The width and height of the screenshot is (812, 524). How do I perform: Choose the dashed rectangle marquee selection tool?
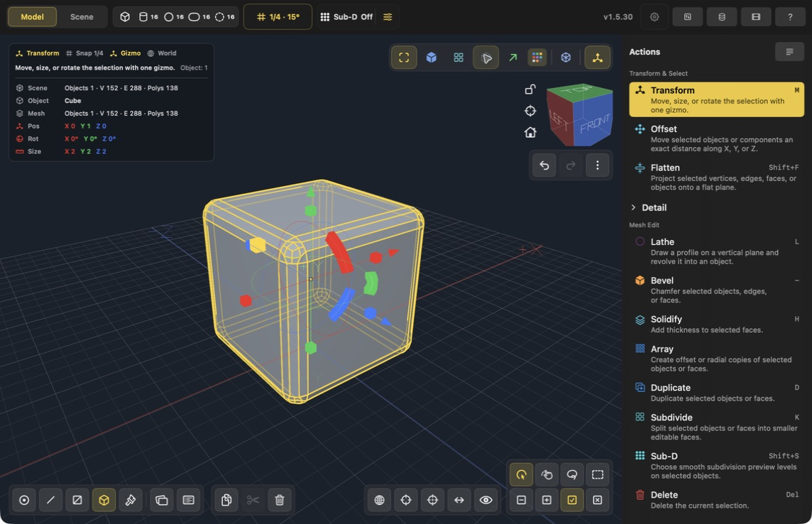[x=598, y=475]
